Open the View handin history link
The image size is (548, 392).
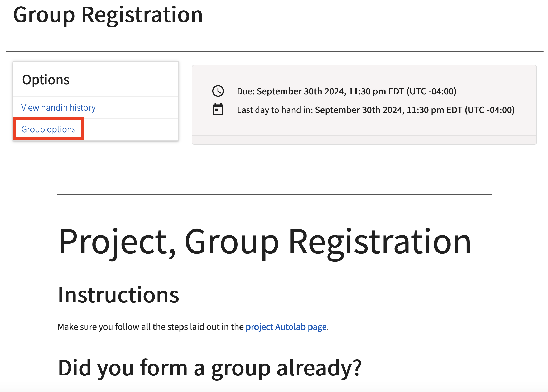pyautogui.click(x=58, y=107)
